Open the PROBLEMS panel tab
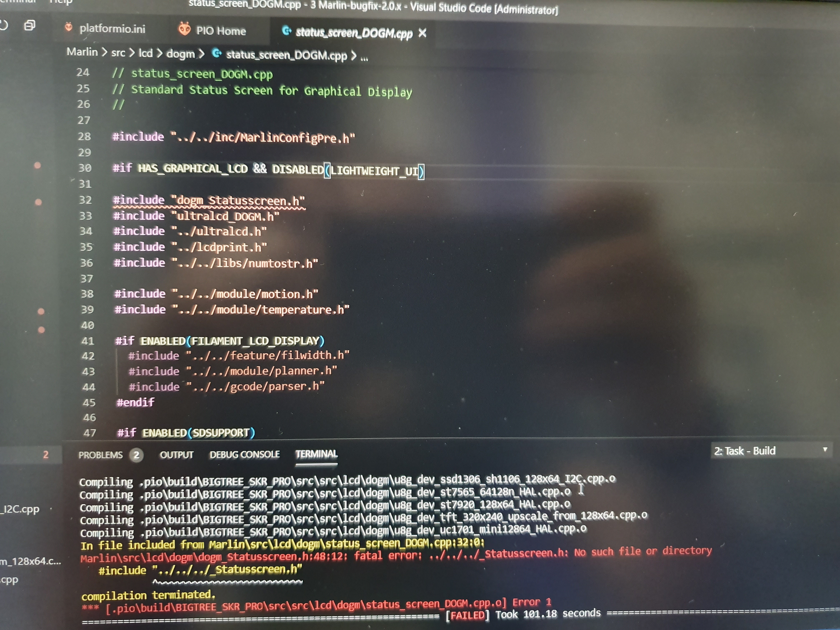840x630 pixels. coord(100,455)
